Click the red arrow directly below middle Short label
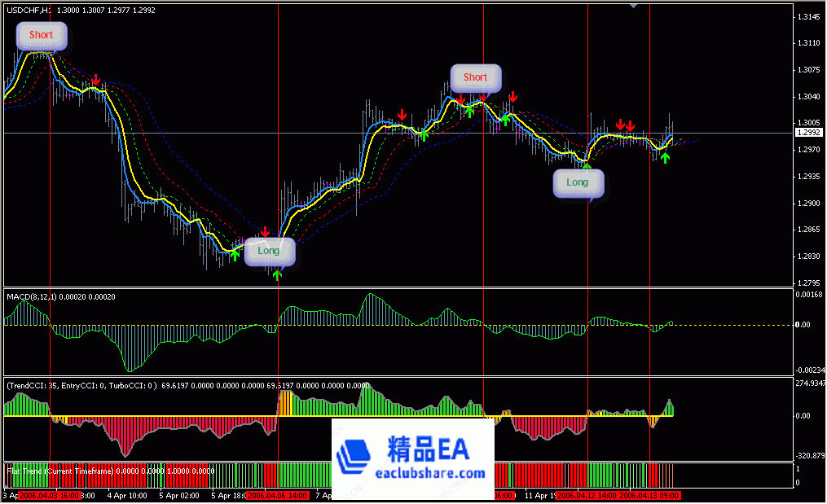Viewport: 827px width, 504px height. point(482,98)
